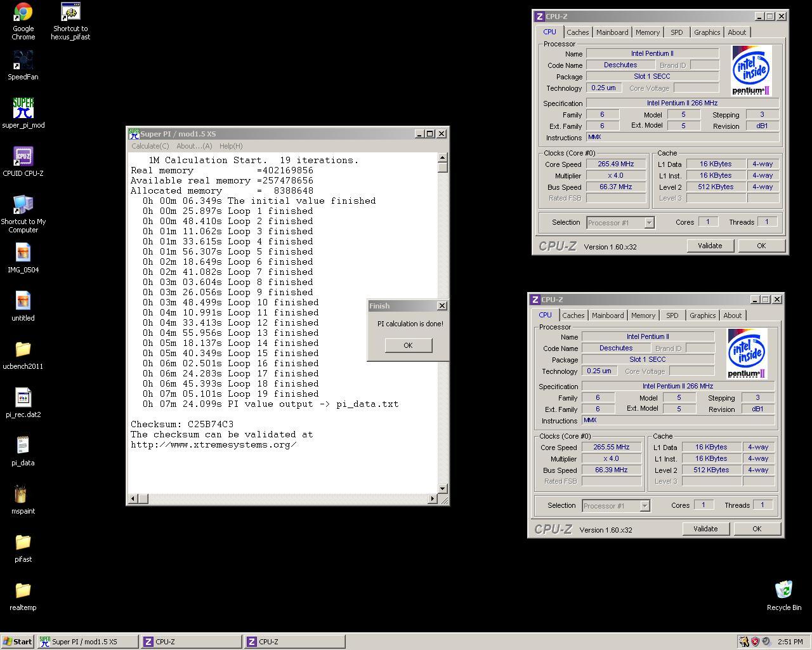The image size is (812, 650).
Task: Click the lower CPU-Z window title icon
Action: pyautogui.click(x=535, y=300)
